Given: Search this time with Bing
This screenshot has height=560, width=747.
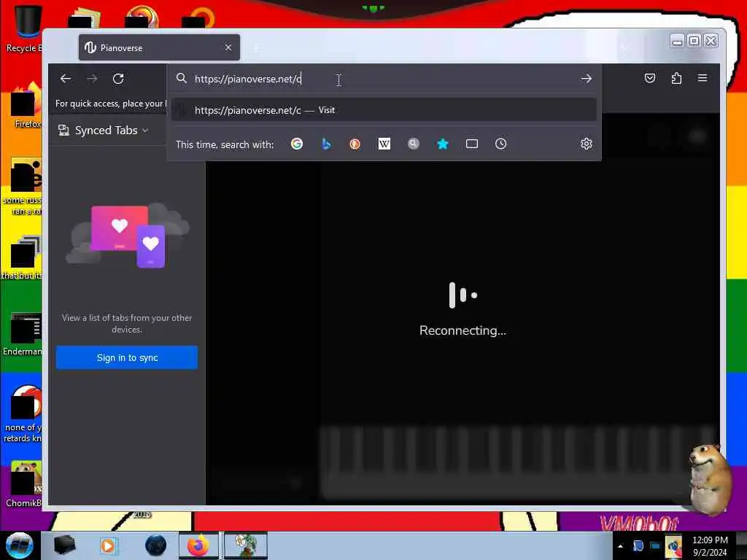Looking at the screenshot, I should click(326, 144).
